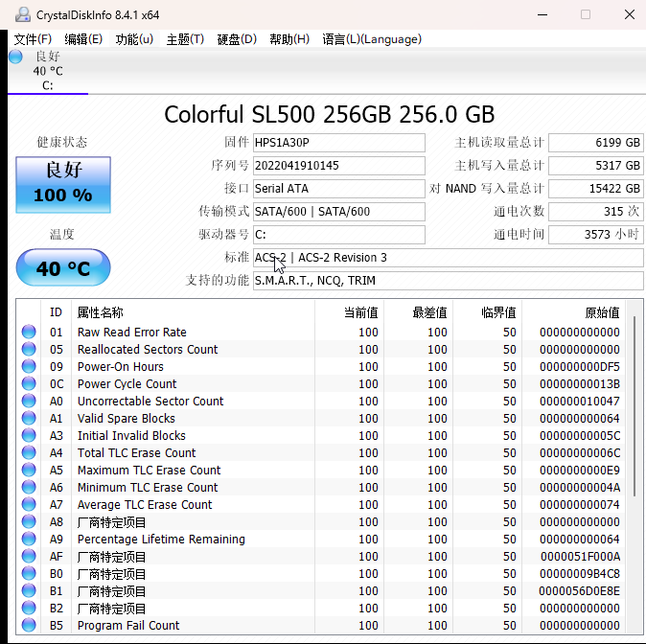Click status icon for the A8 row
This screenshot has width=646, height=644.
point(29,521)
